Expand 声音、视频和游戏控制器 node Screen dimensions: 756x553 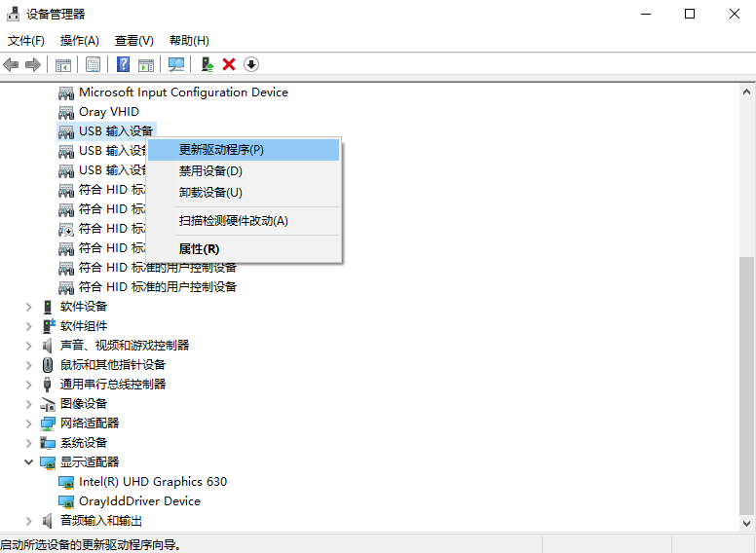[28, 346]
